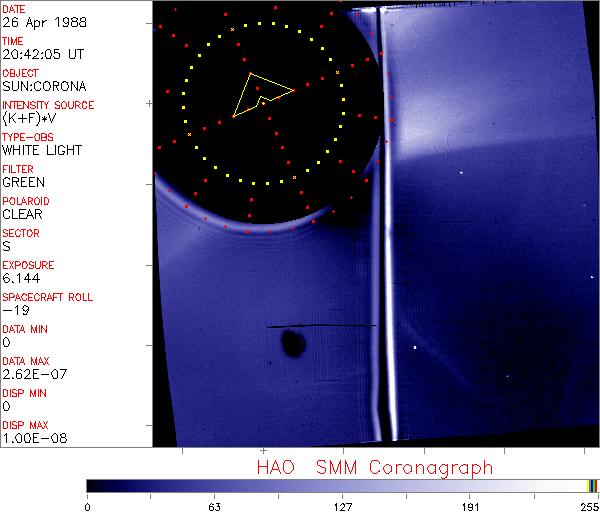Click the middle of the intensity colorbar

pyautogui.click(x=340, y=486)
